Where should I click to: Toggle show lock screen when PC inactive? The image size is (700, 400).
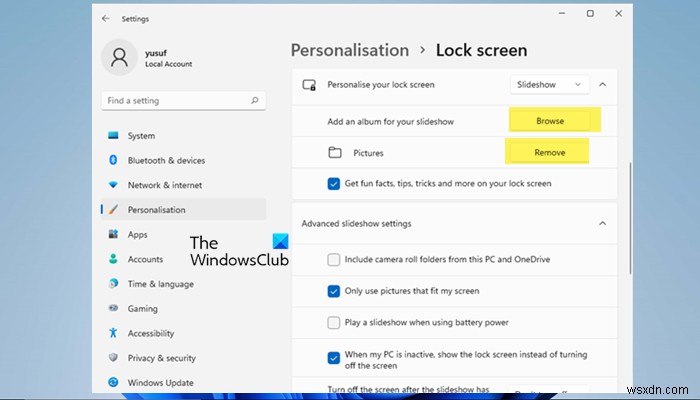click(333, 358)
